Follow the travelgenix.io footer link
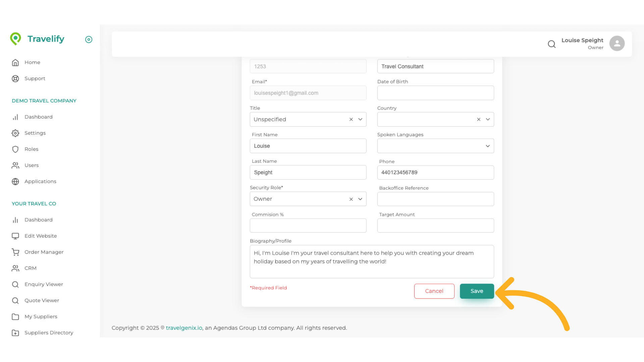 pyautogui.click(x=184, y=328)
